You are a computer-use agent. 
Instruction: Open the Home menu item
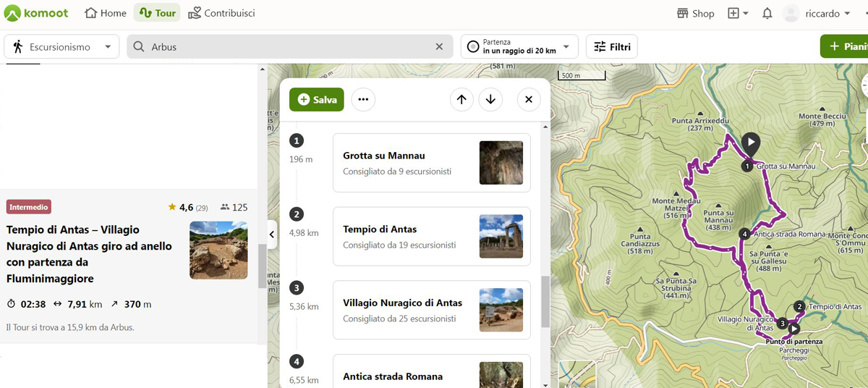tap(106, 13)
